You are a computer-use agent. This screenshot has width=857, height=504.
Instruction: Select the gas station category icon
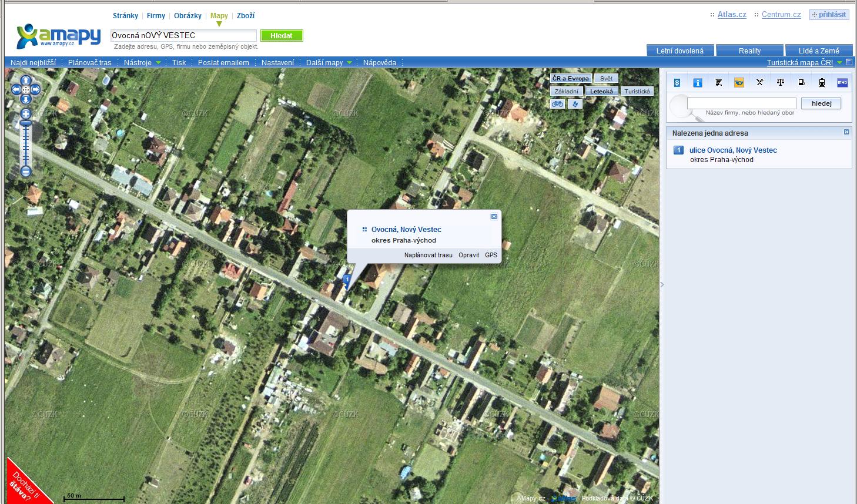pos(801,83)
